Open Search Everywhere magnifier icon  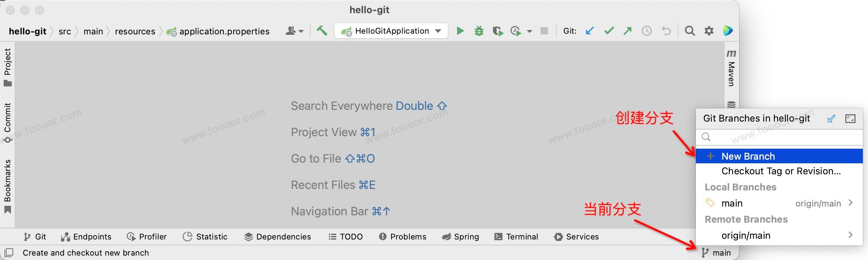pyautogui.click(x=690, y=31)
